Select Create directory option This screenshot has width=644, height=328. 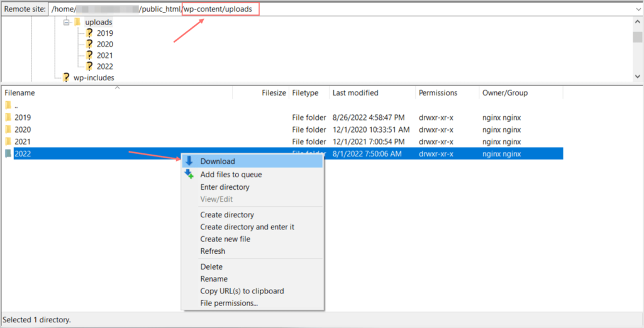(x=252, y=215)
